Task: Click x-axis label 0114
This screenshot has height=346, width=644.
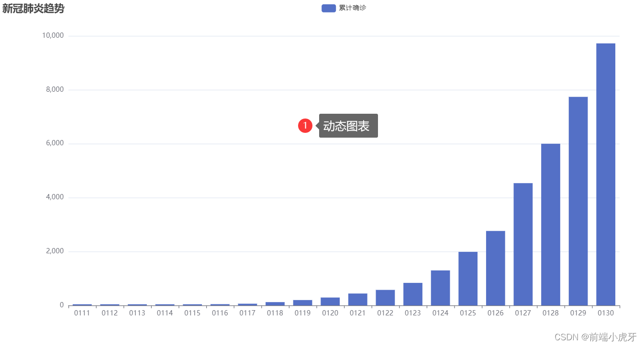Action: coord(165,313)
